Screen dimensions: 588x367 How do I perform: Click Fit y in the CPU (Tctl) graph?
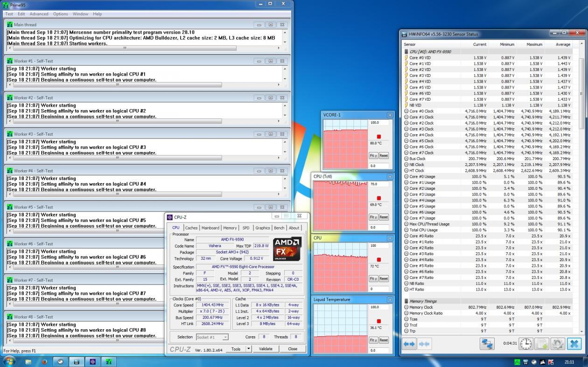(x=373, y=217)
